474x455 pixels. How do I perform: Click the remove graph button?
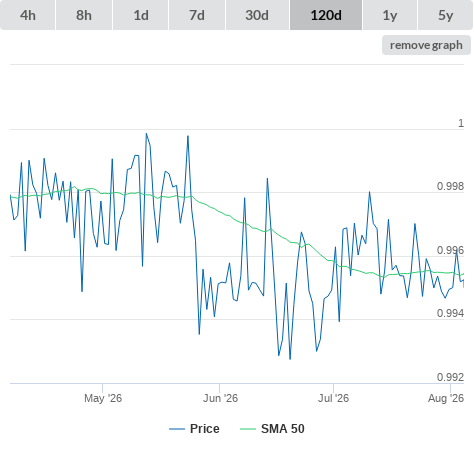click(426, 45)
